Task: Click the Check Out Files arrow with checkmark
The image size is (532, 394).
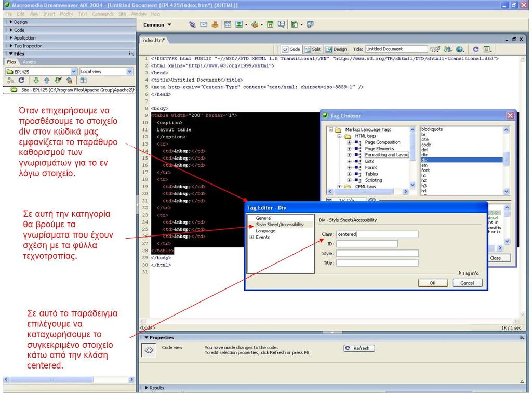Action: (x=58, y=81)
